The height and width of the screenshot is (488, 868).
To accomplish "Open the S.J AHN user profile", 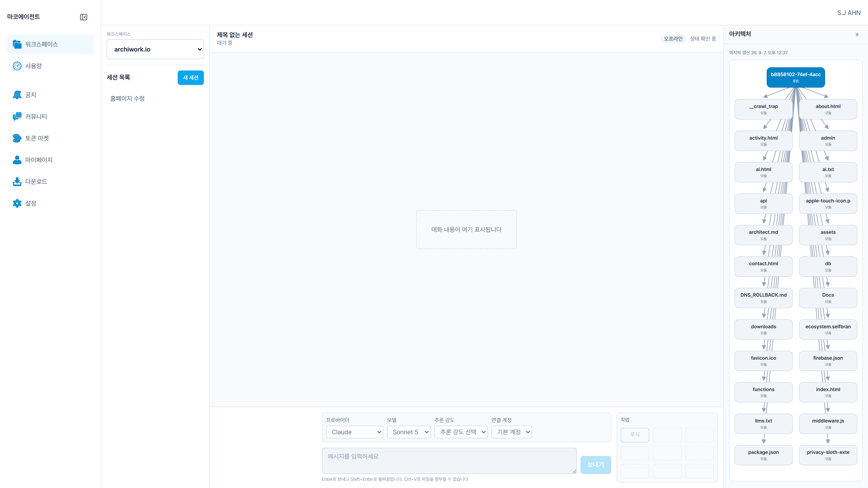I will tap(849, 12).
